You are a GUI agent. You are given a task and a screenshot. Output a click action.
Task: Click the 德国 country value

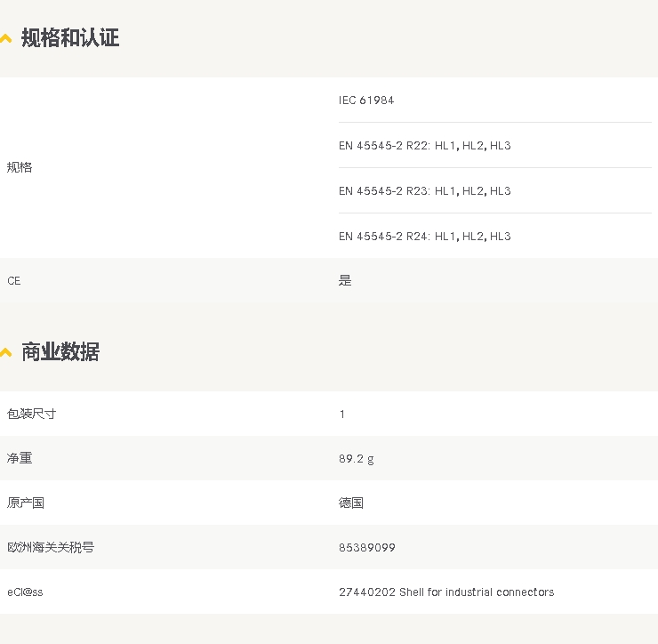(351, 503)
